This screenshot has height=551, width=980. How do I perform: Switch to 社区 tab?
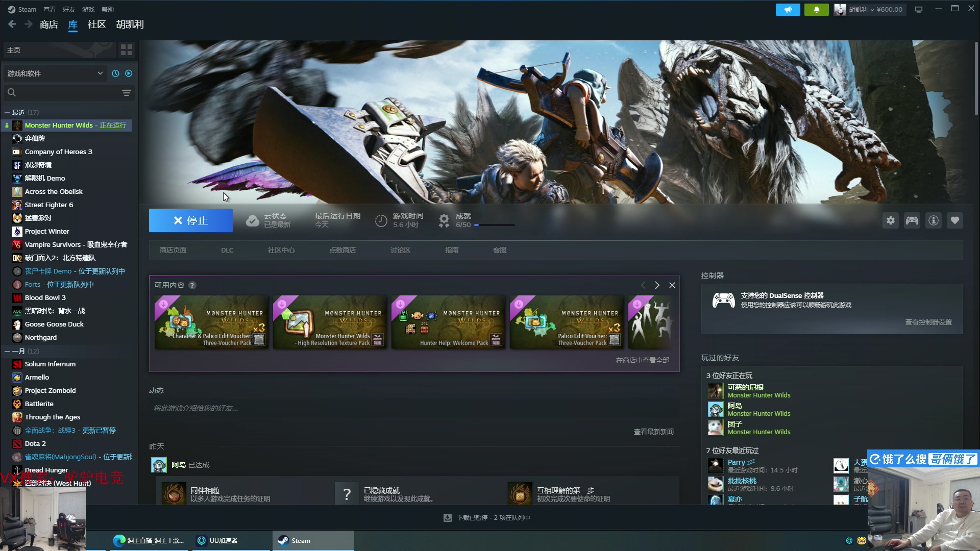pos(96,24)
